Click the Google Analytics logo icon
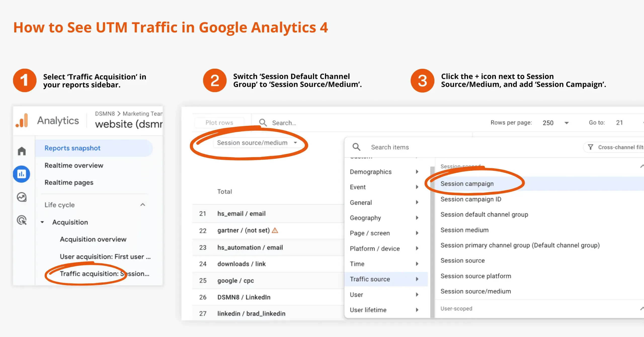 (x=22, y=120)
